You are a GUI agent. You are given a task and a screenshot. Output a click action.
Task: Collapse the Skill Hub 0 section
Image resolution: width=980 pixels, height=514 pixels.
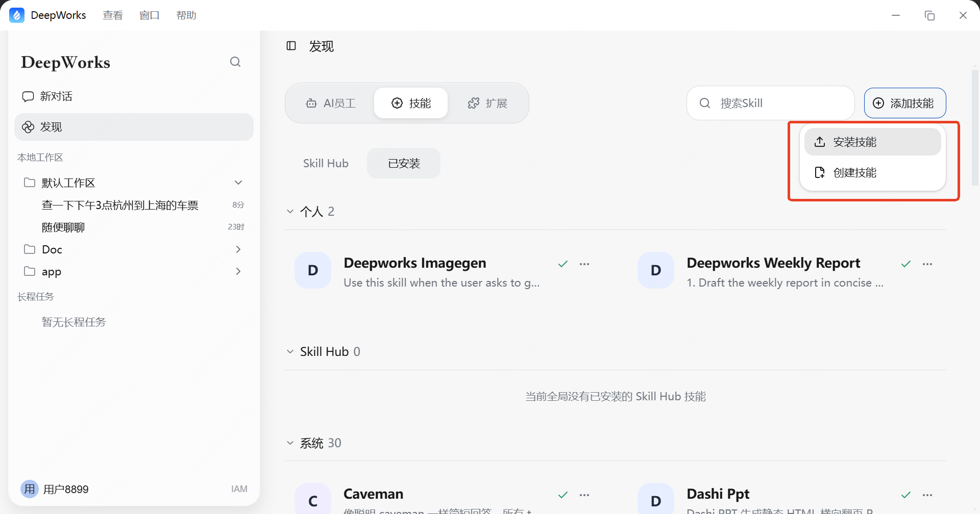[x=290, y=351]
